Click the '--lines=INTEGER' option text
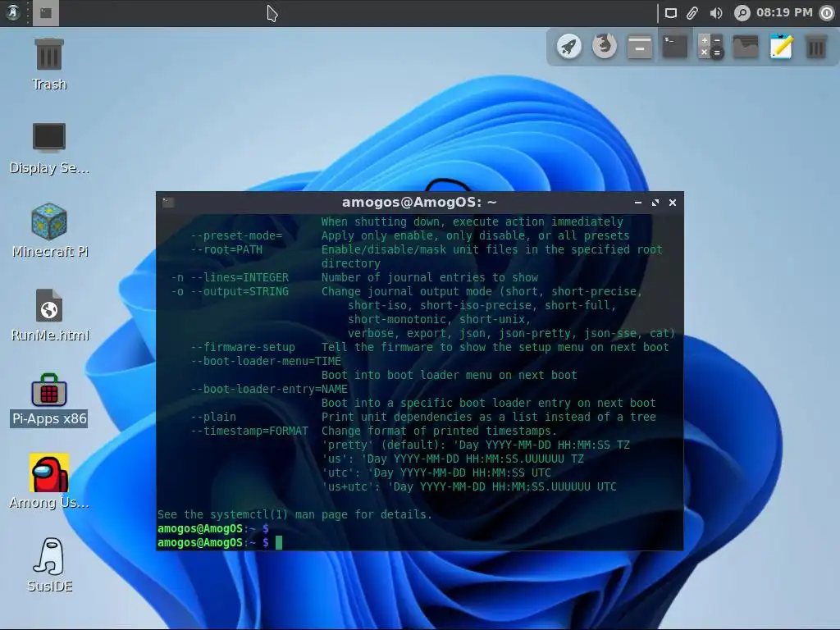The image size is (840, 630). point(240,277)
